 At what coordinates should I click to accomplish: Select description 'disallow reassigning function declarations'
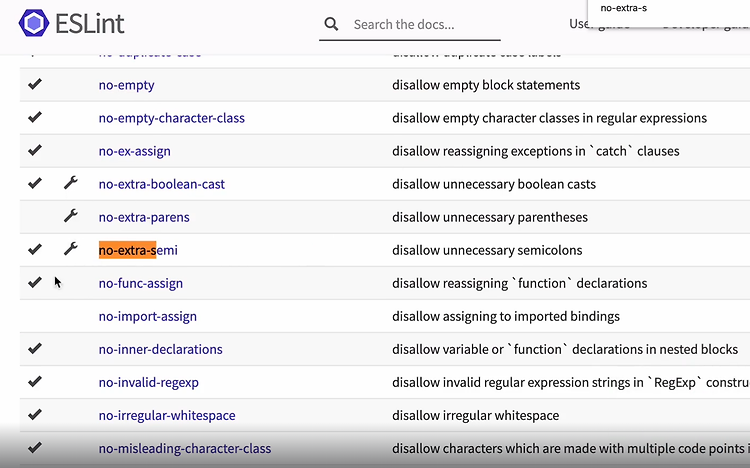click(x=519, y=283)
